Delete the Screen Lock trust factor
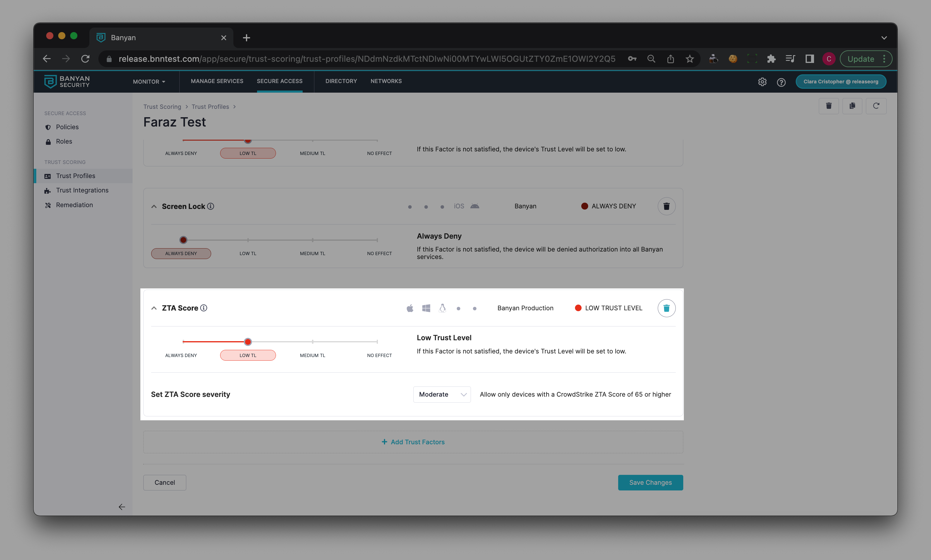931x560 pixels. pos(666,206)
